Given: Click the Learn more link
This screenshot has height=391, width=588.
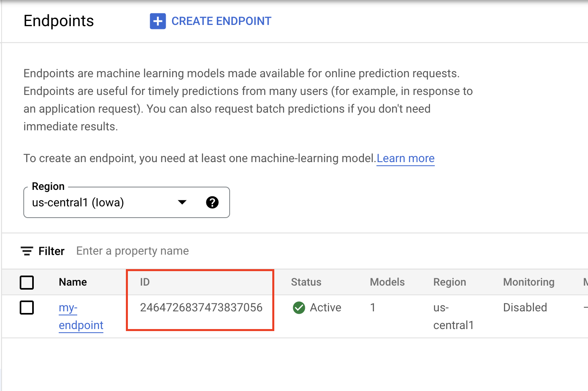Looking at the screenshot, I should pyautogui.click(x=405, y=158).
